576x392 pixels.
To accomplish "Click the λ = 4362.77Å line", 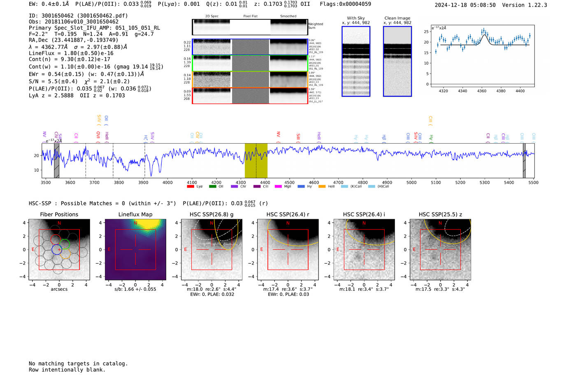I will point(78,47).
